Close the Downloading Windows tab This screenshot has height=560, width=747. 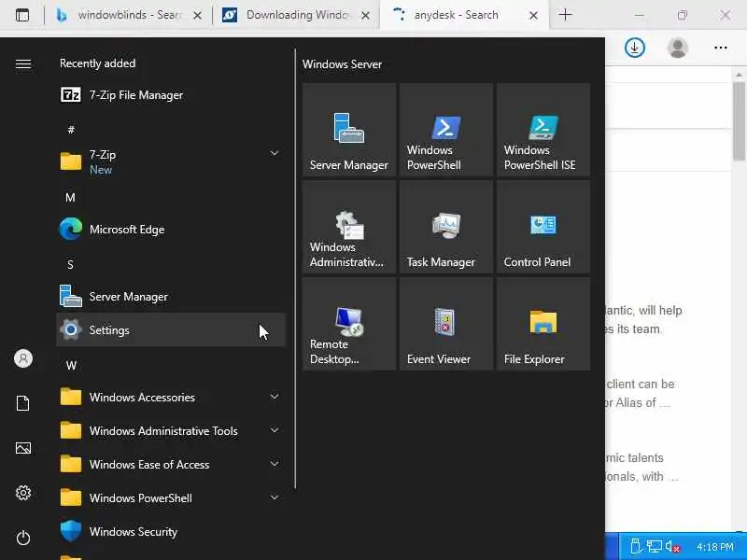(x=365, y=16)
